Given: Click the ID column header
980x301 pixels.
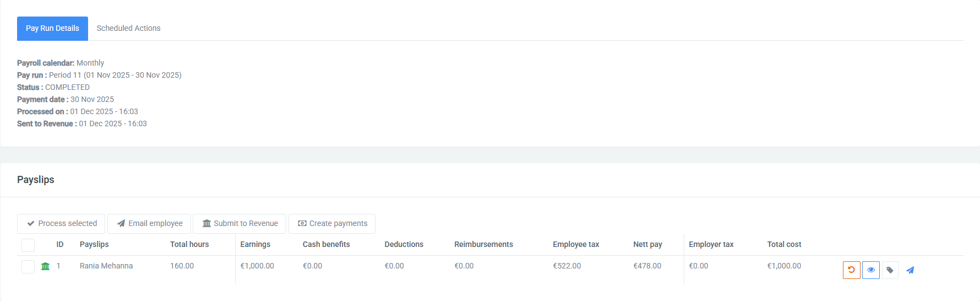Looking at the screenshot, I should click(59, 244).
